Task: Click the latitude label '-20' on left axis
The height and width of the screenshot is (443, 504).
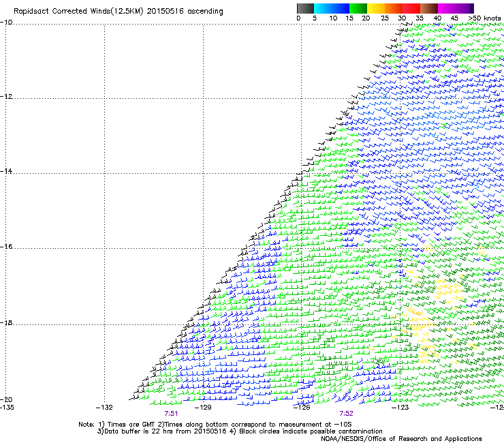Action: tap(6, 399)
